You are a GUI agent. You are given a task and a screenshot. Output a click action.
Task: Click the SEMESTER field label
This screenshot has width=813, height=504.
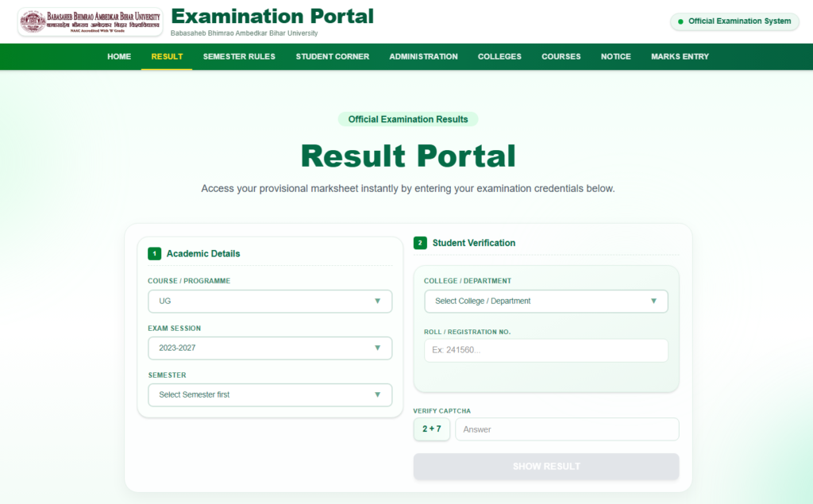point(167,375)
